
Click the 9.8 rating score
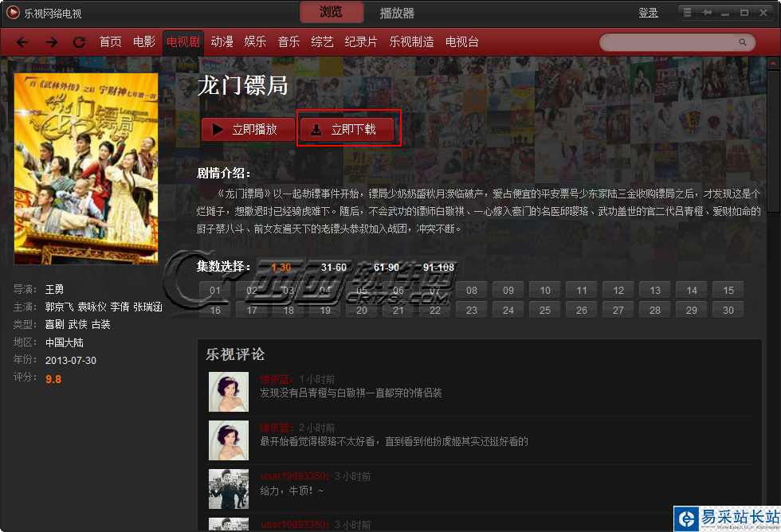point(53,379)
